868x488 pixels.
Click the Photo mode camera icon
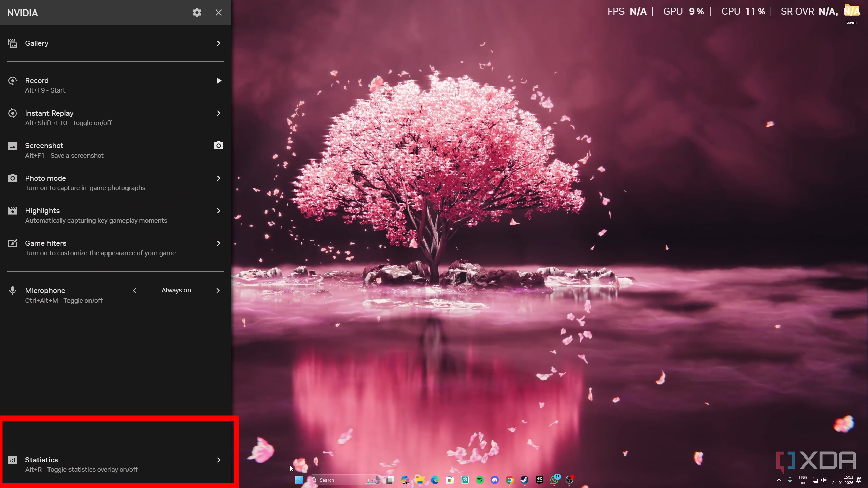click(13, 178)
